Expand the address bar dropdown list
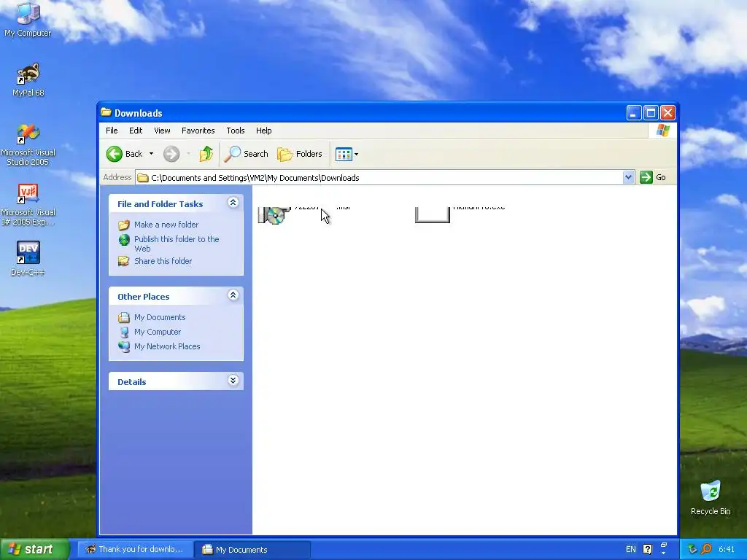This screenshot has width=747, height=560. tap(628, 178)
